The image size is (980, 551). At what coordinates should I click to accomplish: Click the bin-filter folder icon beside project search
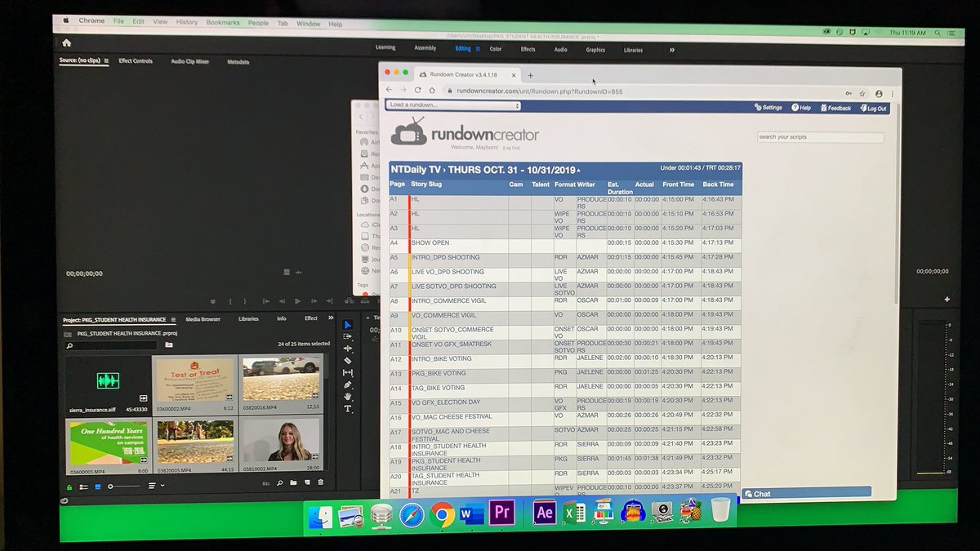tap(168, 344)
